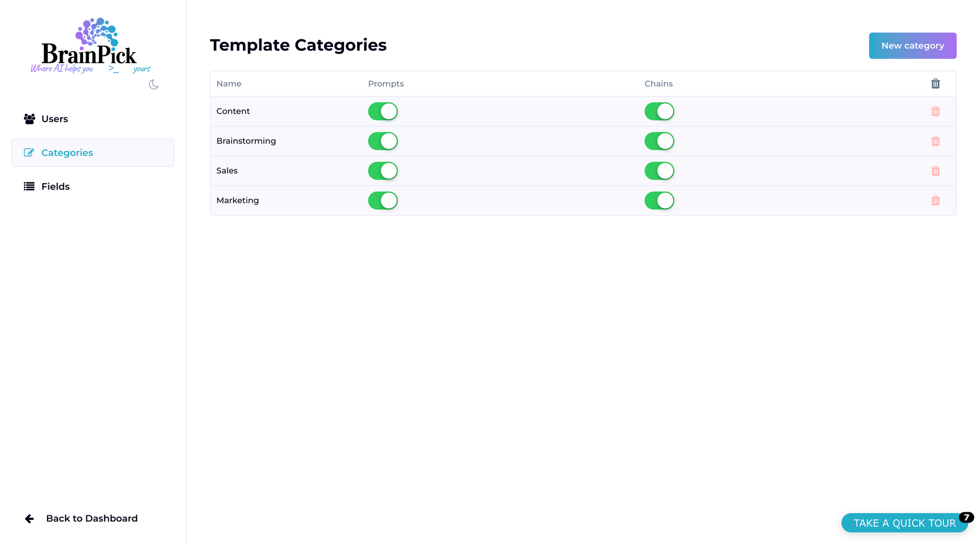
Task: Turn off Chains for Brainstorming
Action: (659, 141)
